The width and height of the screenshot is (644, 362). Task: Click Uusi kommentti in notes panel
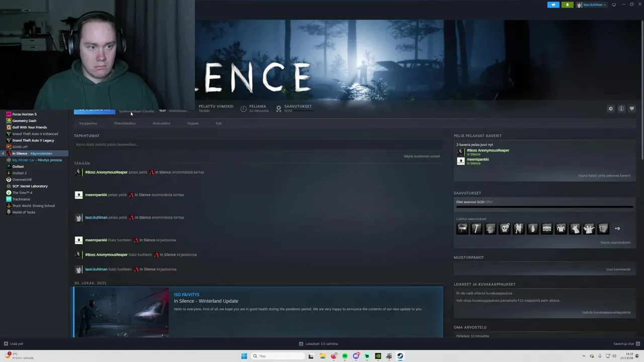618,269
